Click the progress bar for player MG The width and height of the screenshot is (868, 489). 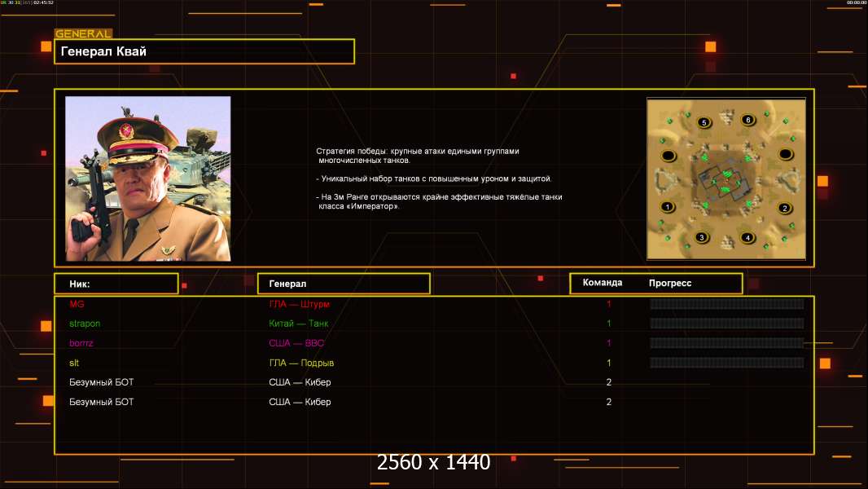tap(726, 304)
